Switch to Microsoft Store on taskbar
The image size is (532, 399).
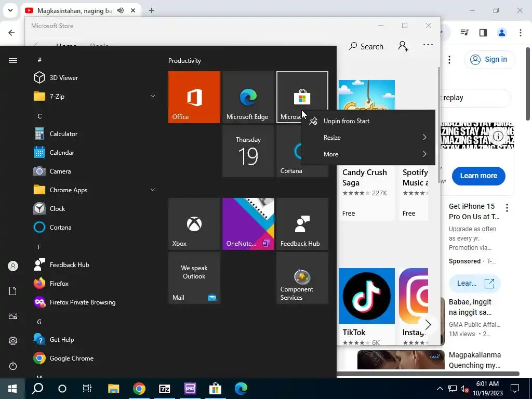click(x=215, y=389)
